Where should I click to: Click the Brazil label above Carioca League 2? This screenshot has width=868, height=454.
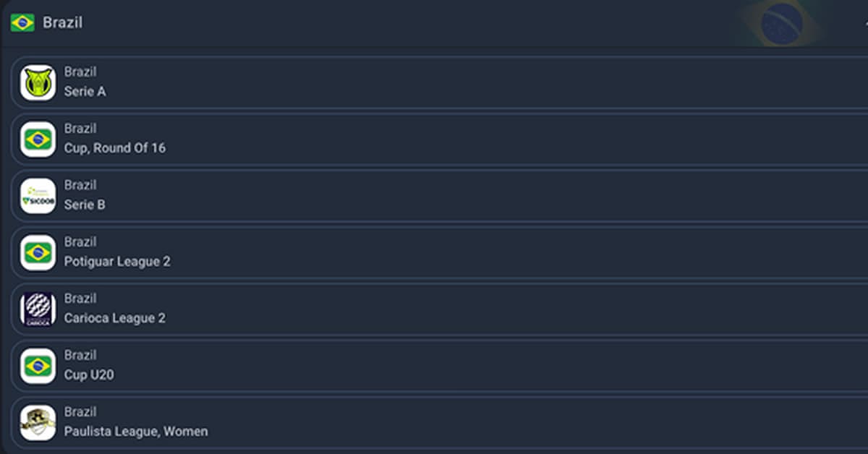(80, 299)
